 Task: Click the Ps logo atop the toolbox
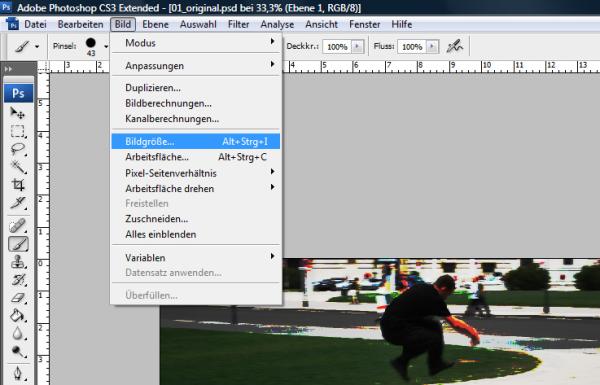pos(18,93)
